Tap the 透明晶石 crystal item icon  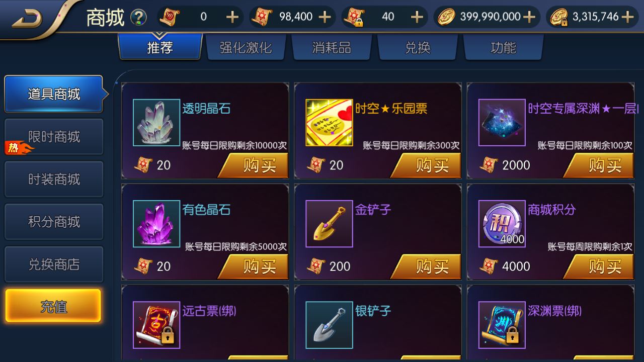[x=156, y=123]
